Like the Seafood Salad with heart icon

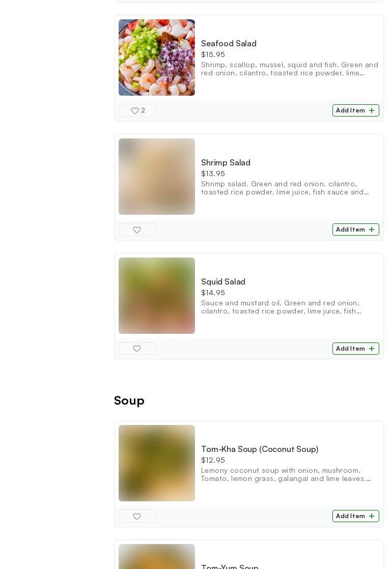click(x=137, y=110)
